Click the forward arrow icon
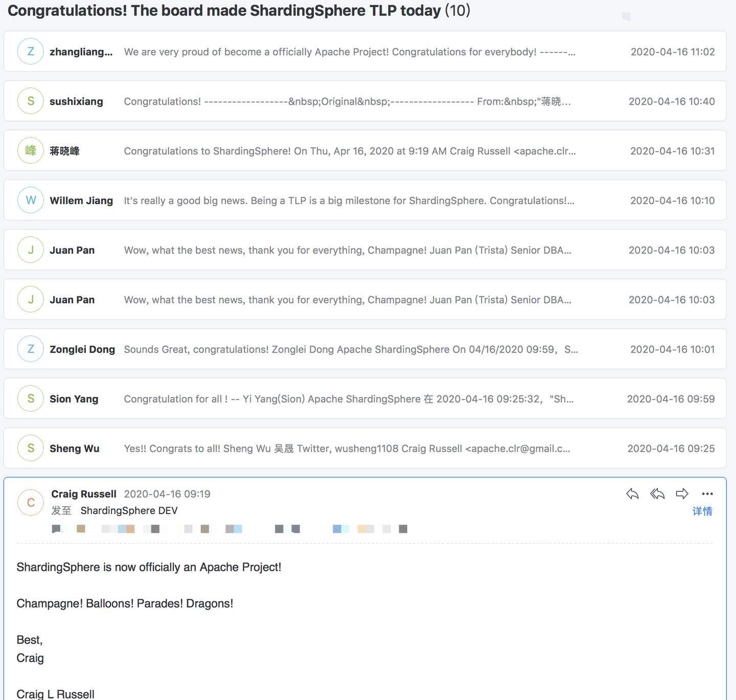Image resolution: width=736 pixels, height=700 pixels. pos(682,494)
